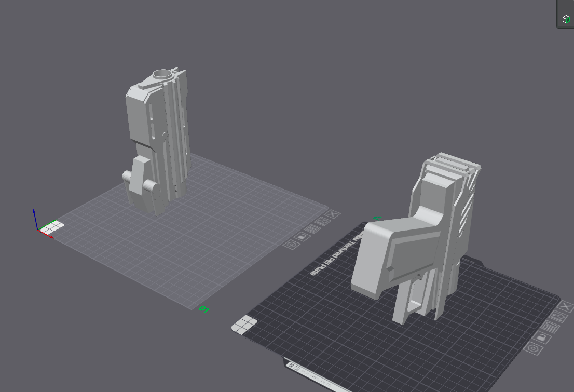Remove the dark textured plate via X icon

[567, 306]
